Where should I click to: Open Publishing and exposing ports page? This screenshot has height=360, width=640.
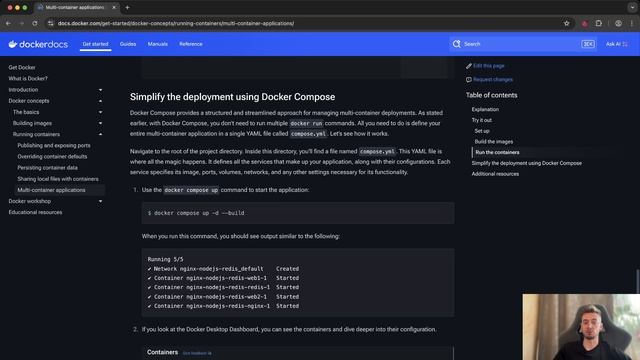click(54, 145)
